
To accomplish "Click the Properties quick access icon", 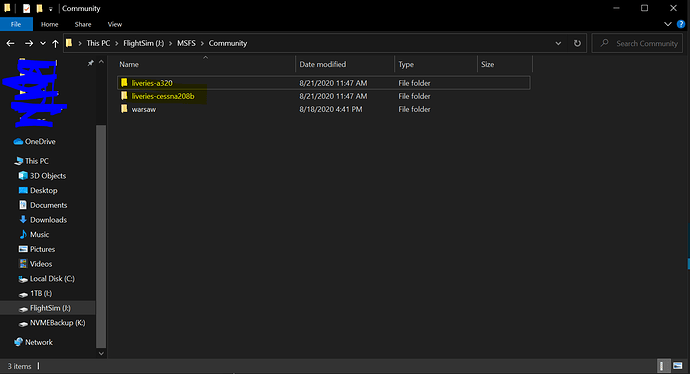I will coord(26,8).
